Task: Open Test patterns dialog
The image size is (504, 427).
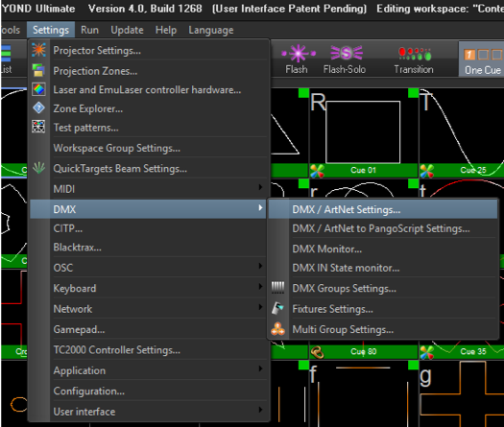Action: click(x=148, y=128)
